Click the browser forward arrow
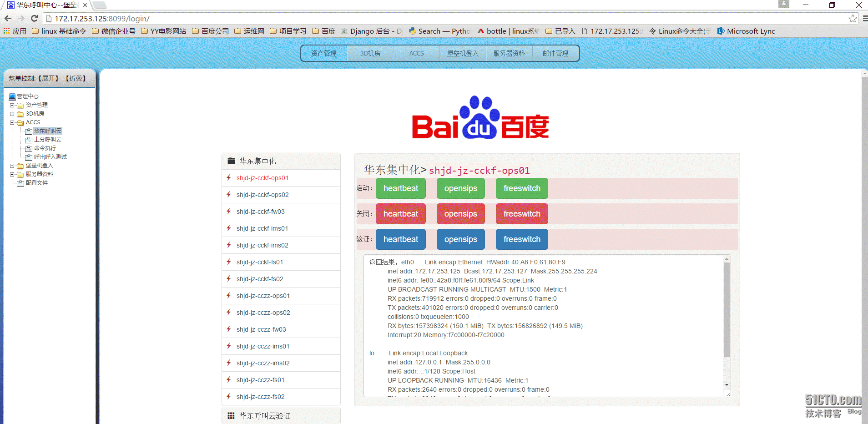This screenshot has height=424, width=868. point(21,18)
